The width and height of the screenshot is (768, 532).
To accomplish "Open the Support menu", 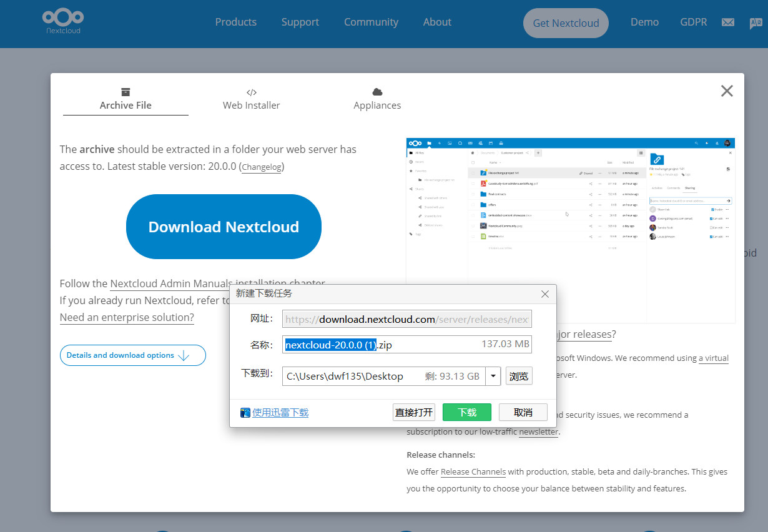I will pyautogui.click(x=300, y=22).
